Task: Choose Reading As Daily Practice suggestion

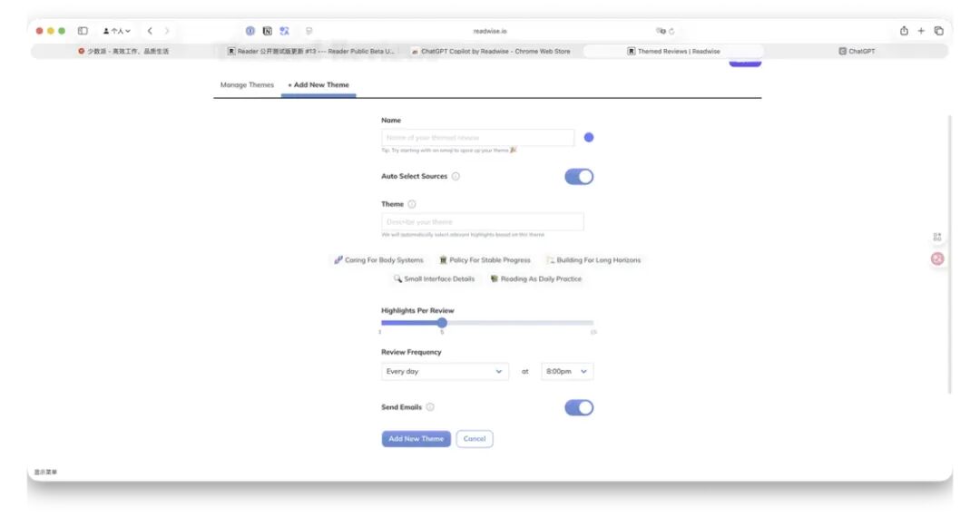Action: [x=536, y=278]
